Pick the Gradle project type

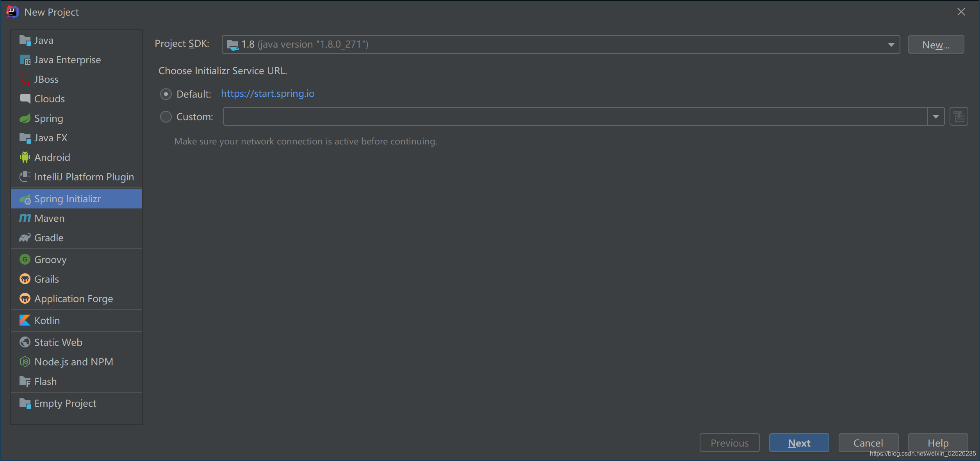click(77, 238)
